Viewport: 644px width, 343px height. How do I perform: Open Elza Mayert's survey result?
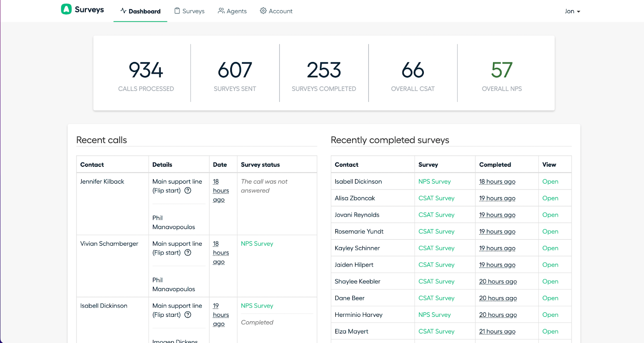pos(550,331)
